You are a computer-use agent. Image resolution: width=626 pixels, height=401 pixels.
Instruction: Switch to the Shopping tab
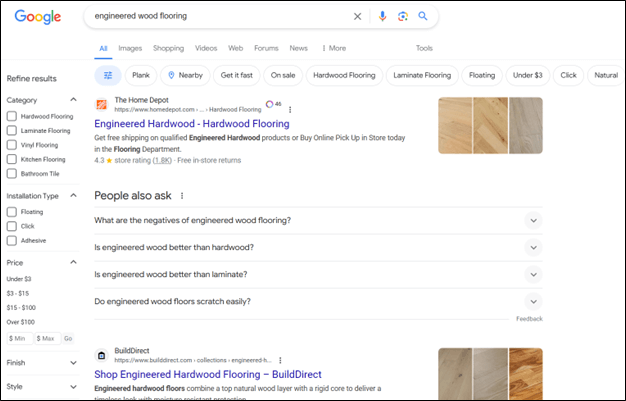coord(168,48)
